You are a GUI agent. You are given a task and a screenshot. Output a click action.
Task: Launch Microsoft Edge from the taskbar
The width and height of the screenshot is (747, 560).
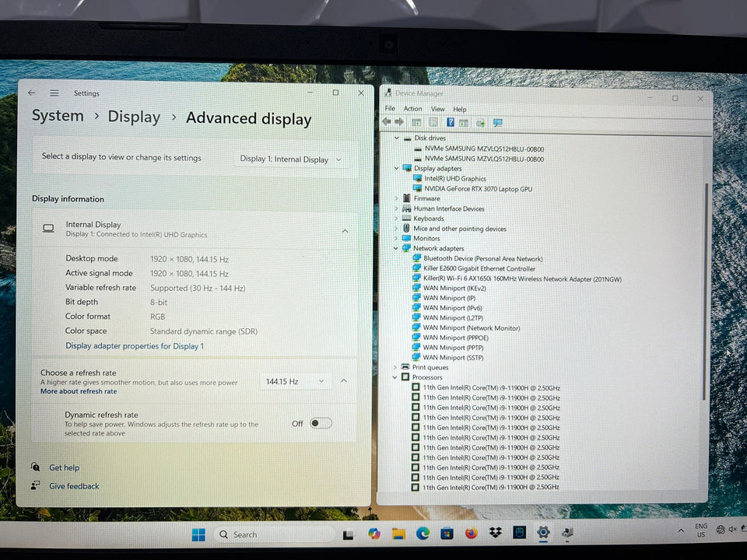(x=423, y=534)
